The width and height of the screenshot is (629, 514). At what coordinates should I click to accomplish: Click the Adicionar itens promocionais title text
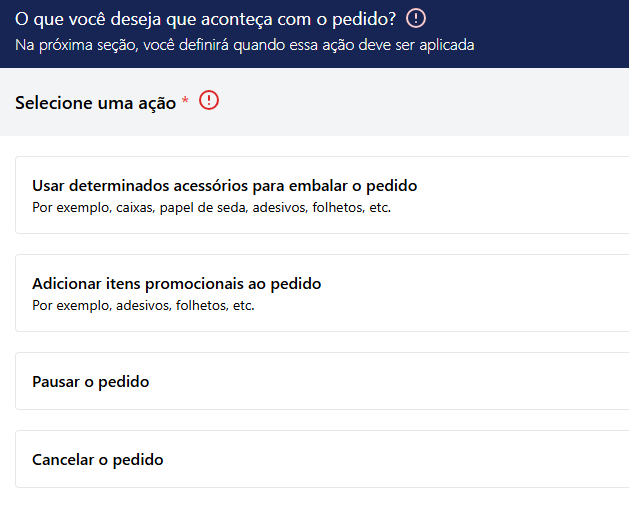pos(177,284)
